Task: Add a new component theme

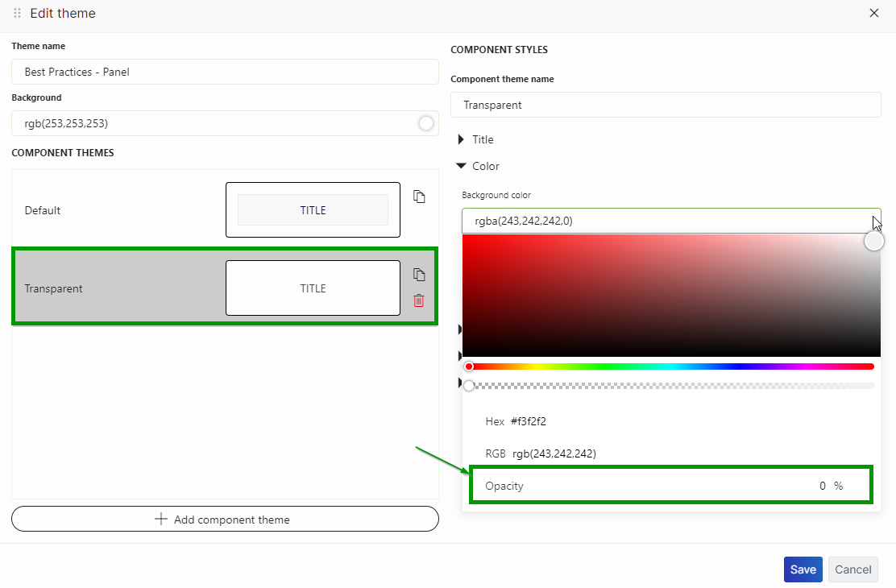Action: click(x=225, y=519)
